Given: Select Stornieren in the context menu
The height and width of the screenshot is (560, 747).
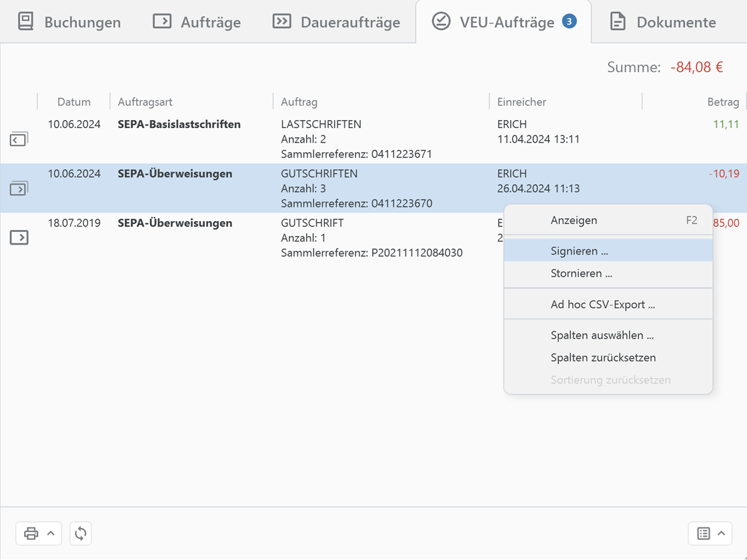Looking at the screenshot, I should click(x=581, y=273).
